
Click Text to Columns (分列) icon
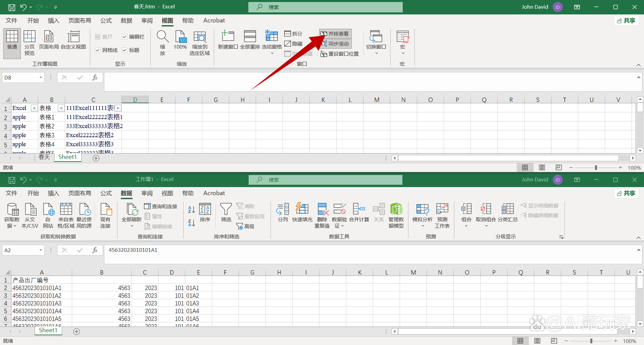(283, 213)
